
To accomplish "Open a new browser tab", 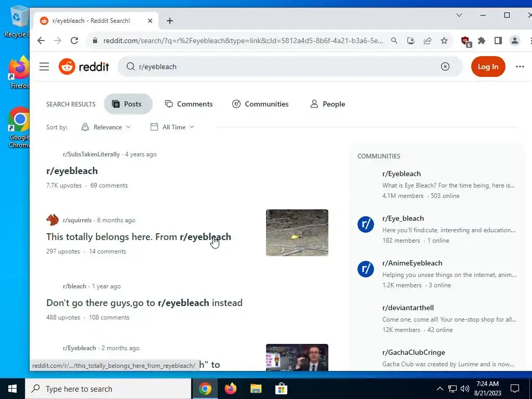I will 170,21.
